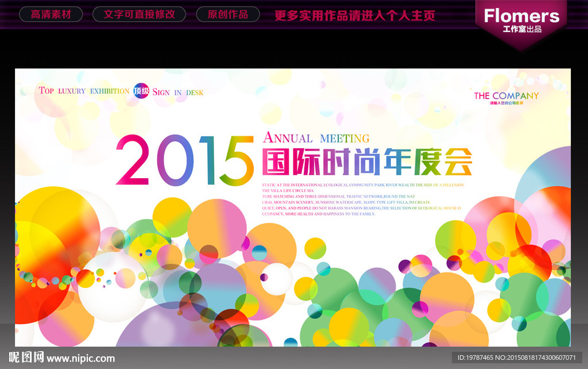Click the nipic.com website logo
Image resolution: width=588 pixels, height=369 pixels.
tap(62, 358)
